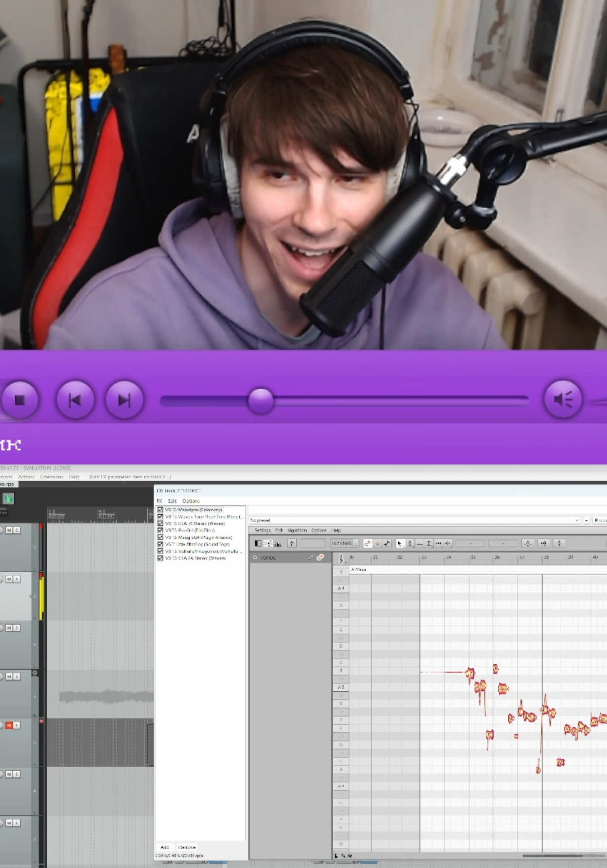Image resolution: width=607 pixels, height=868 pixels.
Task: Skip to next track in purple player
Action: [124, 400]
